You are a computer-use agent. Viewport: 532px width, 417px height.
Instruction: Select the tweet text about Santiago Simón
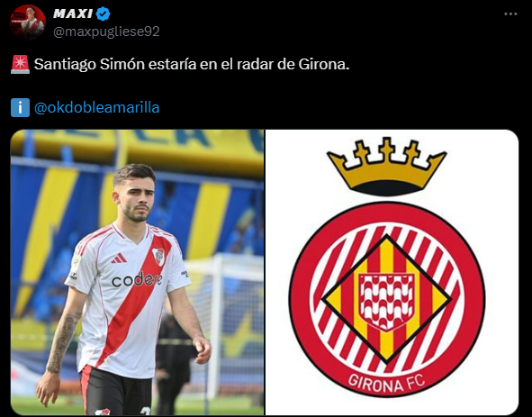tap(192, 64)
